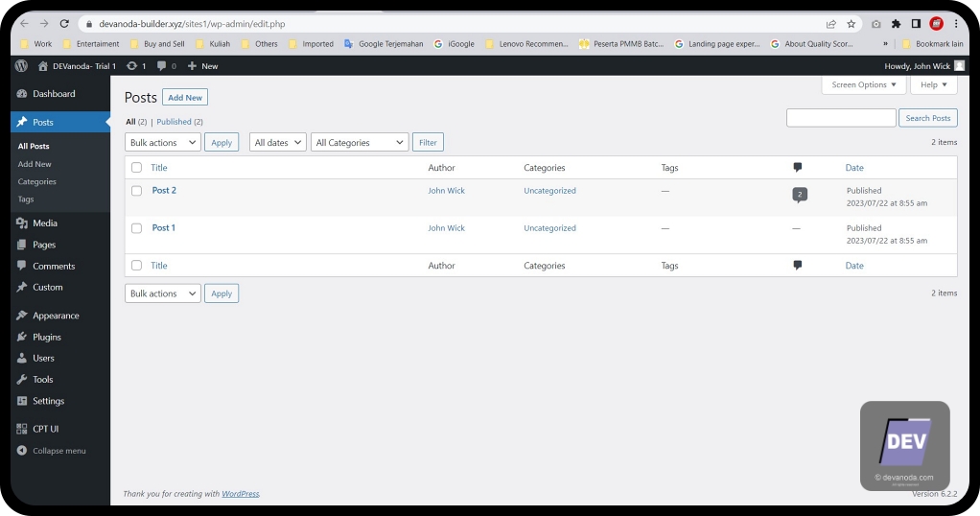
Task: Click the Add New button beside Posts
Action: (x=185, y=98)
